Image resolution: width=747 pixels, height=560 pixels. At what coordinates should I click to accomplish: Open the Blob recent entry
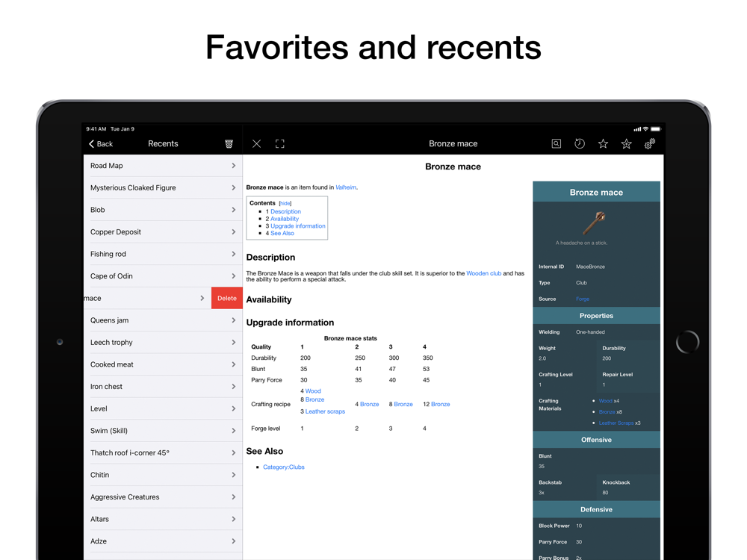click(163, 210)
